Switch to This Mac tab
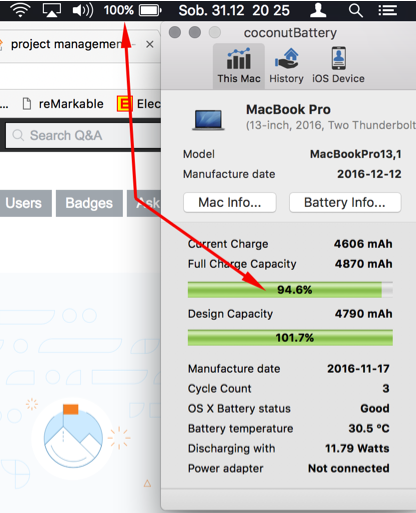416x513 pixels. [x=239, y=66]
